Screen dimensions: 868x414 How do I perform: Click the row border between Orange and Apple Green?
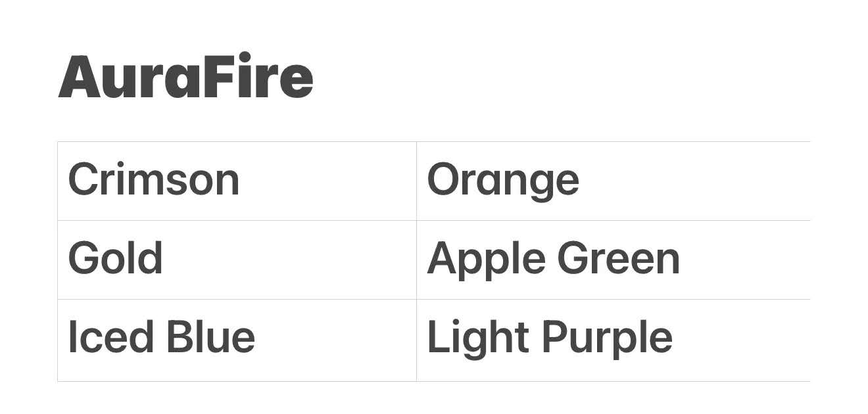coord(612,220)
